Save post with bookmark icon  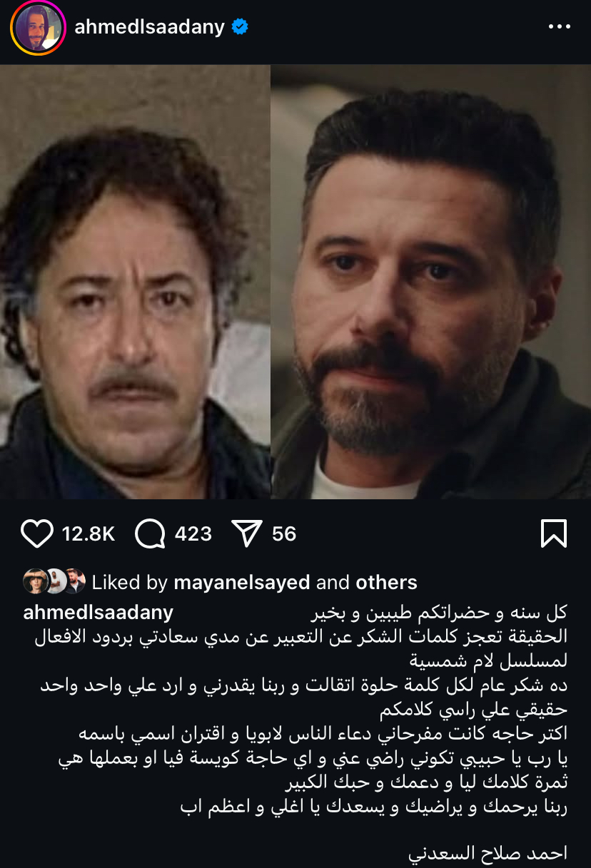click(553, 533)
